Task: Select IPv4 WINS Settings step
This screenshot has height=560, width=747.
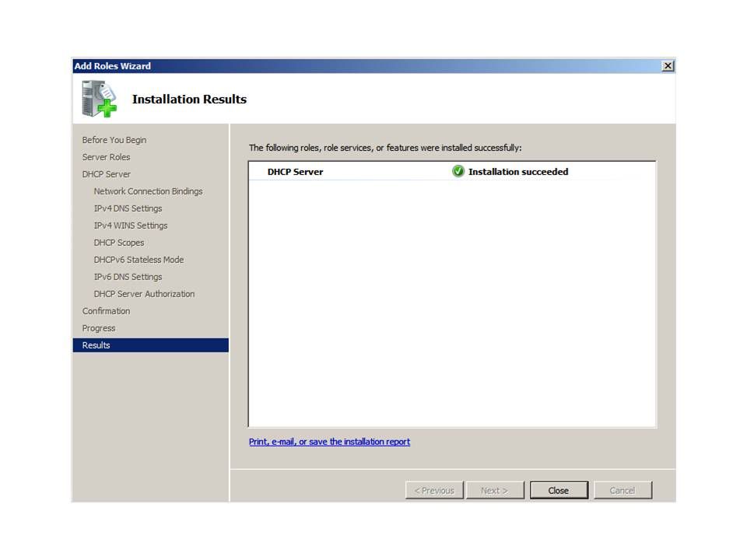Action: click(x=131, y=226)
